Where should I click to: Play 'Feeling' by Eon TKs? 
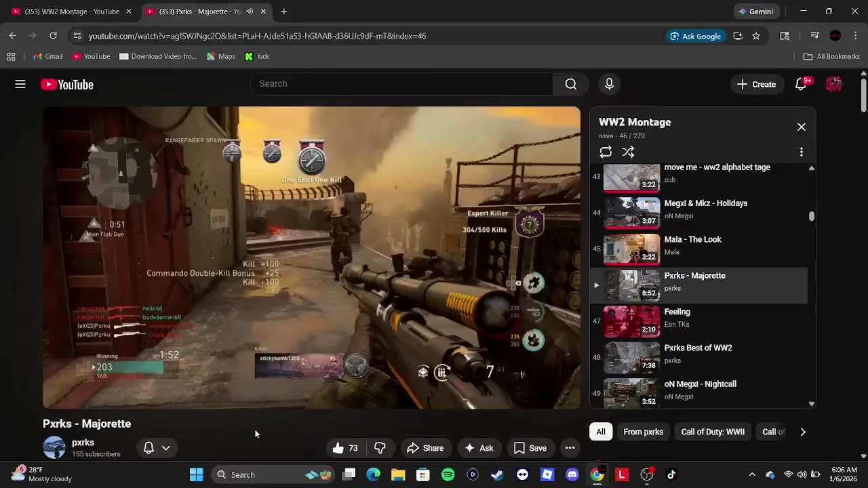[699, 321]
